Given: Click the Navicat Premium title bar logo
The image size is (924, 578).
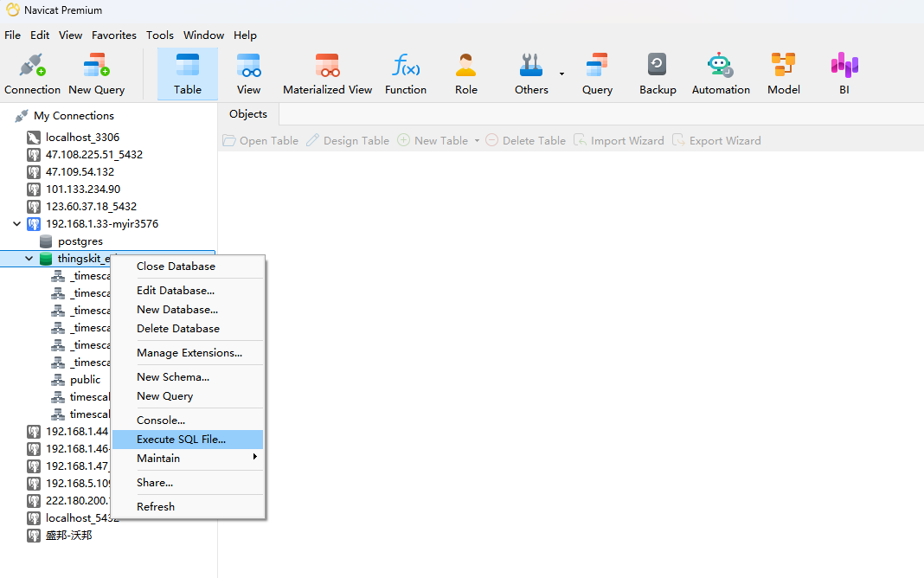Looking at the screenshot, I should [12, 10].
